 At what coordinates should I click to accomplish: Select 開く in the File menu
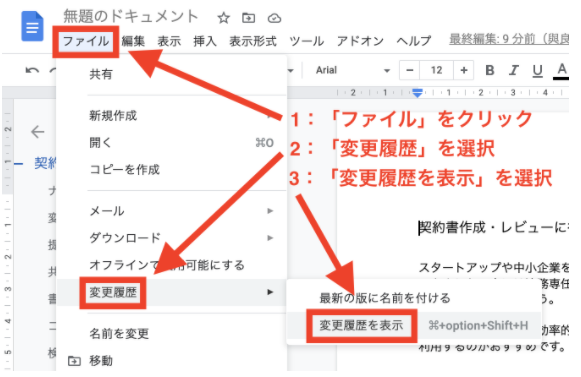tap(172, 143)
